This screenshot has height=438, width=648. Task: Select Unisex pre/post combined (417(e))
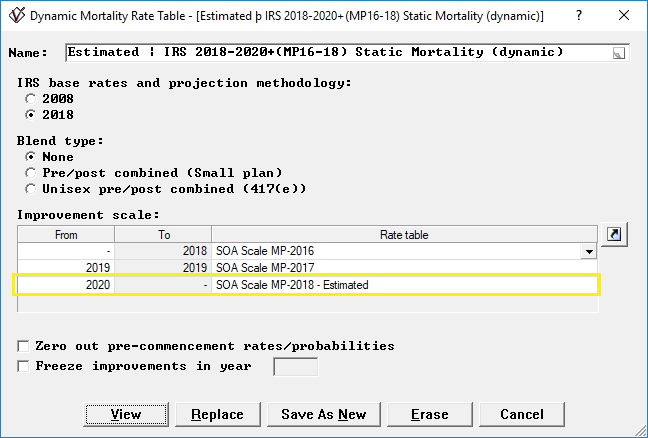point(31,188)
